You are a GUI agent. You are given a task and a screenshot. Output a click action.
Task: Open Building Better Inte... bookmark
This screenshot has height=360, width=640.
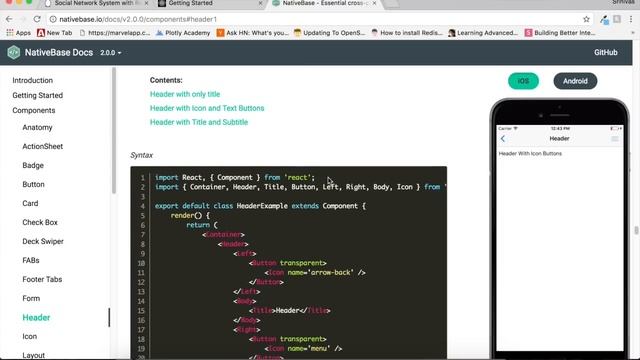[560, 33]
